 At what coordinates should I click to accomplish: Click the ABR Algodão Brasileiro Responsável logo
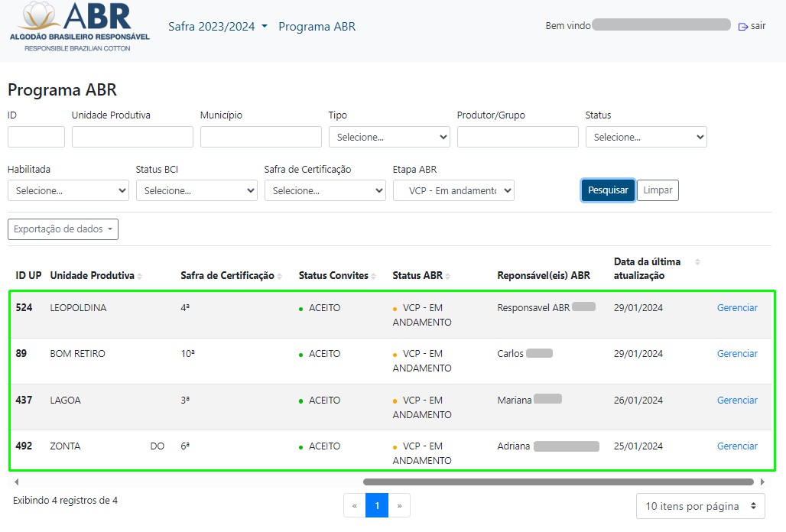click(80, 28)
